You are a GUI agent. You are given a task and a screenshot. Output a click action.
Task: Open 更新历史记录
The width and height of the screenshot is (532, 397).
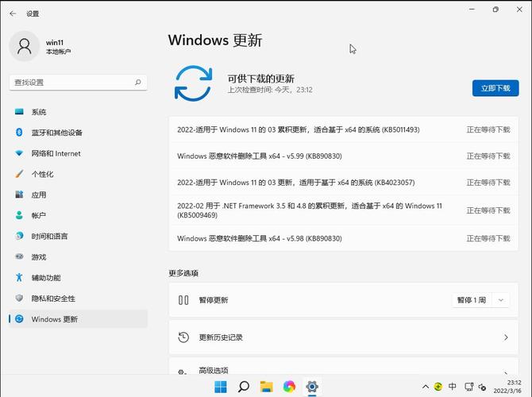pyautogui.click(x=343, y=337)
